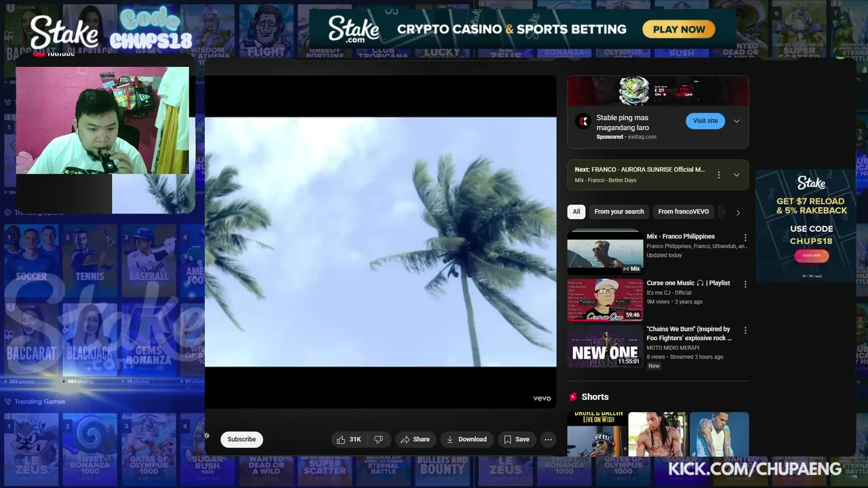Image resolution: width=868 pixels, height=488 pixels.
Task: Open the Live on Wish short thumbnail
Action: pyautogui.click(x=597, y=434)
